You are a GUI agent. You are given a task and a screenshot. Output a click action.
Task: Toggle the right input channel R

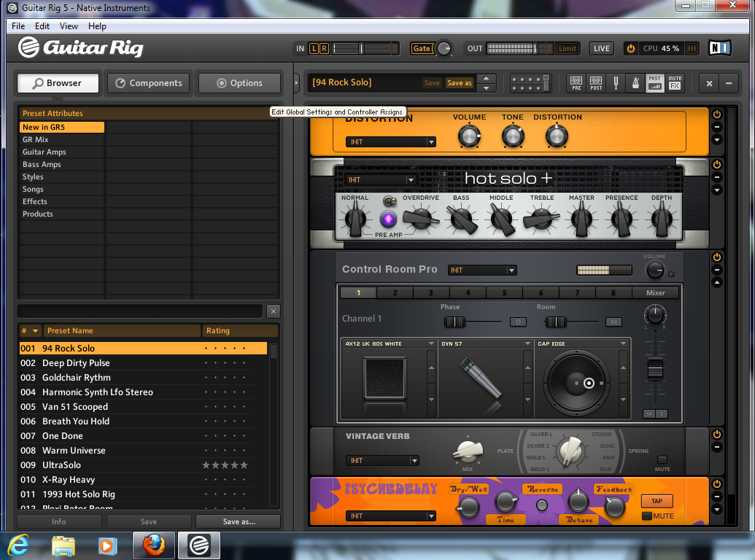(324, 49)
